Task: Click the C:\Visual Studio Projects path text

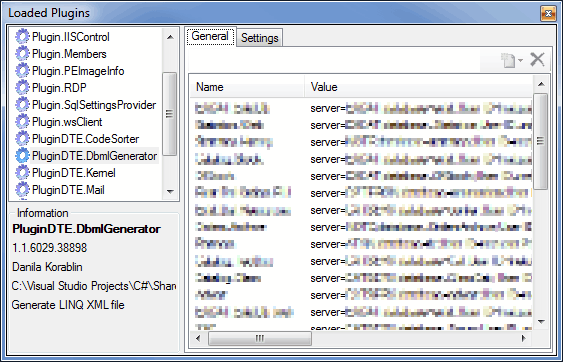Action: (x=94, y=286)
